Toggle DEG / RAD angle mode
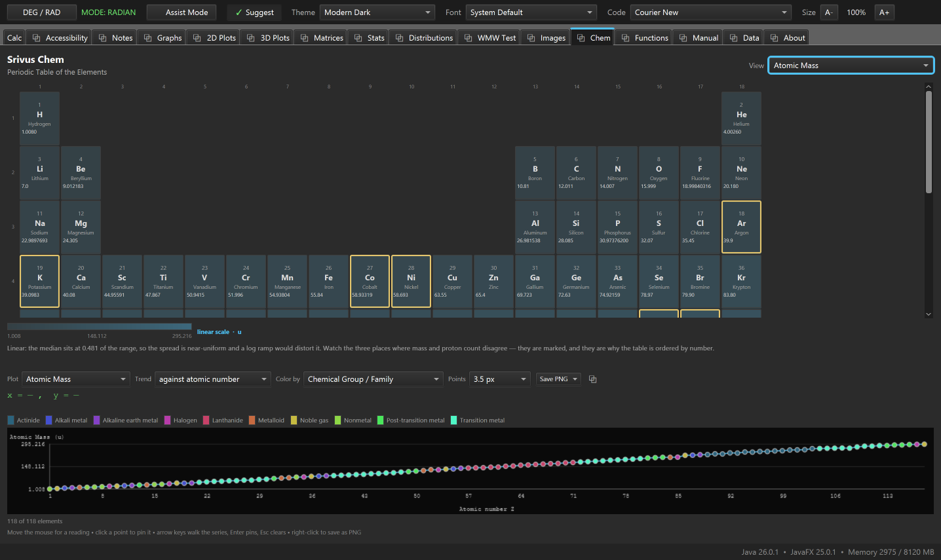Screen dimensions: 941x560 pyautogui.click(x=41, y=12)
